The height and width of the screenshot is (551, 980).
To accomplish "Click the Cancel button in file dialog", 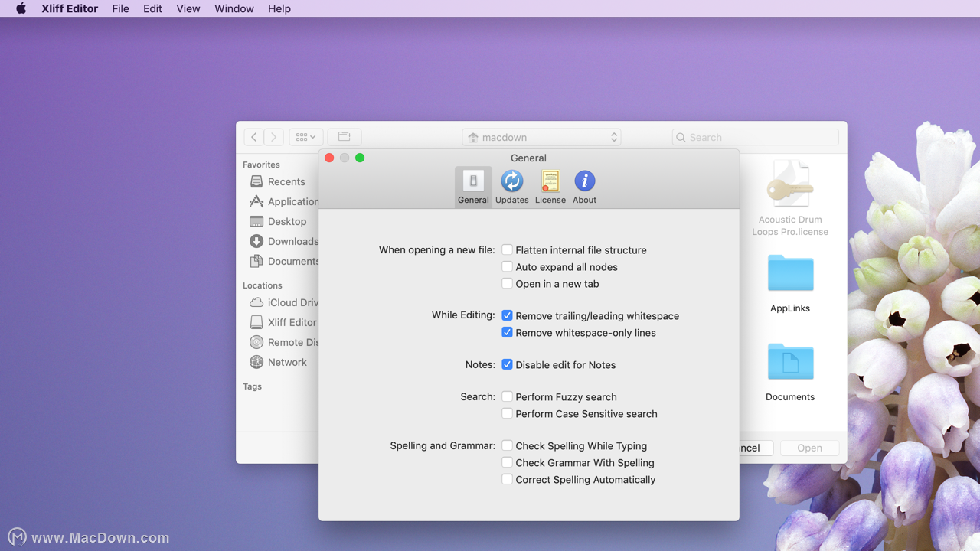I will pyautogui.click(x=756, y=448).
